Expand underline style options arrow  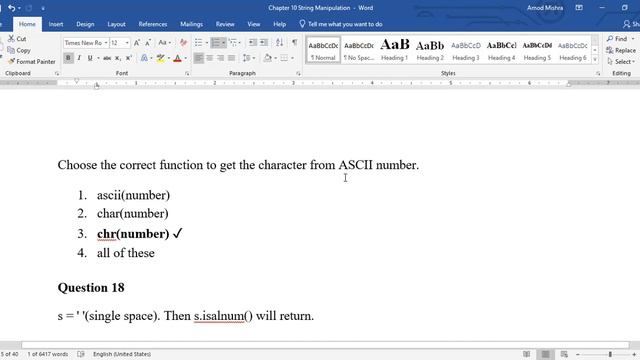pos(98,58)
